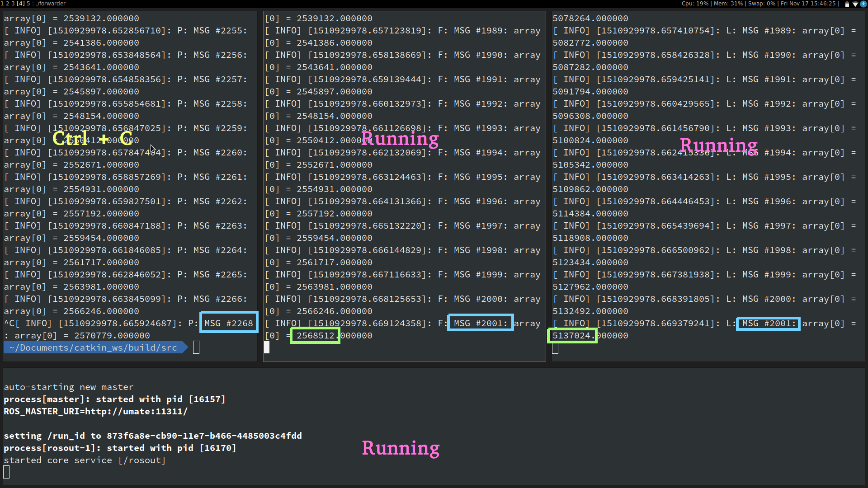868x488 pixels.
Task: Click the green-boxed value 2568512 in middle pane
Action: pos(315,336)
